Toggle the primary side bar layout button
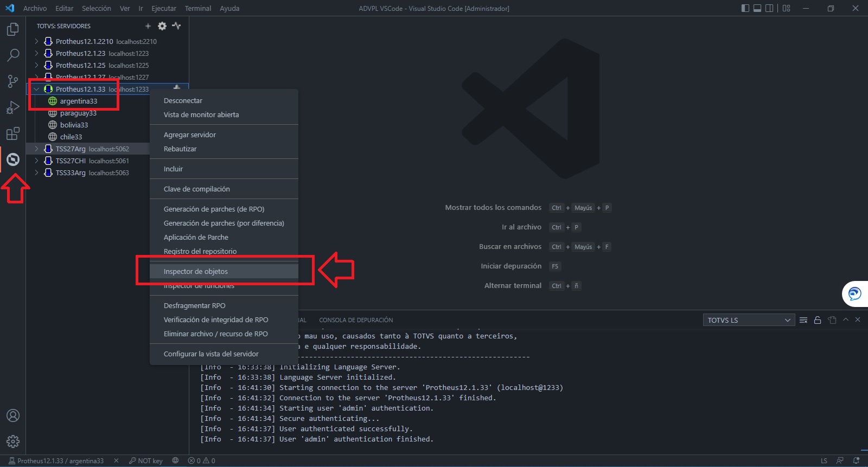868x467 pixels. [745, 8]
